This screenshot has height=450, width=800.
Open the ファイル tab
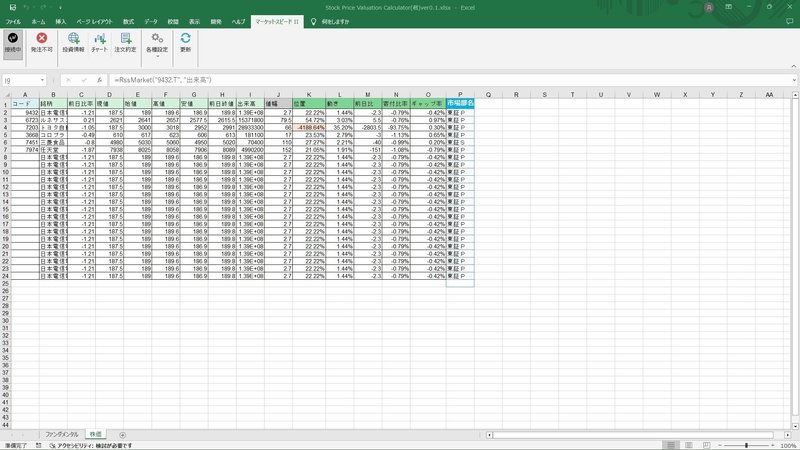coord(13,22)
